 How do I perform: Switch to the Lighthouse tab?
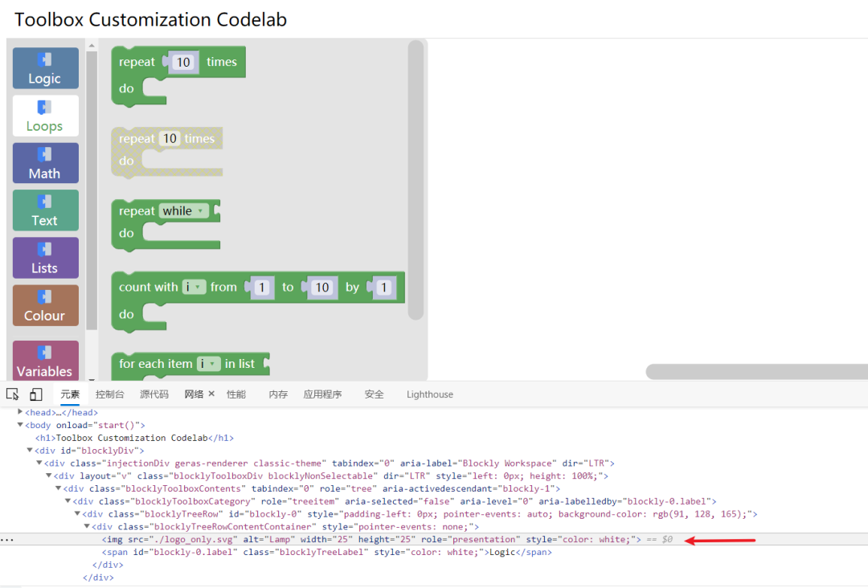pyautogui.click(x=429, y=394)
